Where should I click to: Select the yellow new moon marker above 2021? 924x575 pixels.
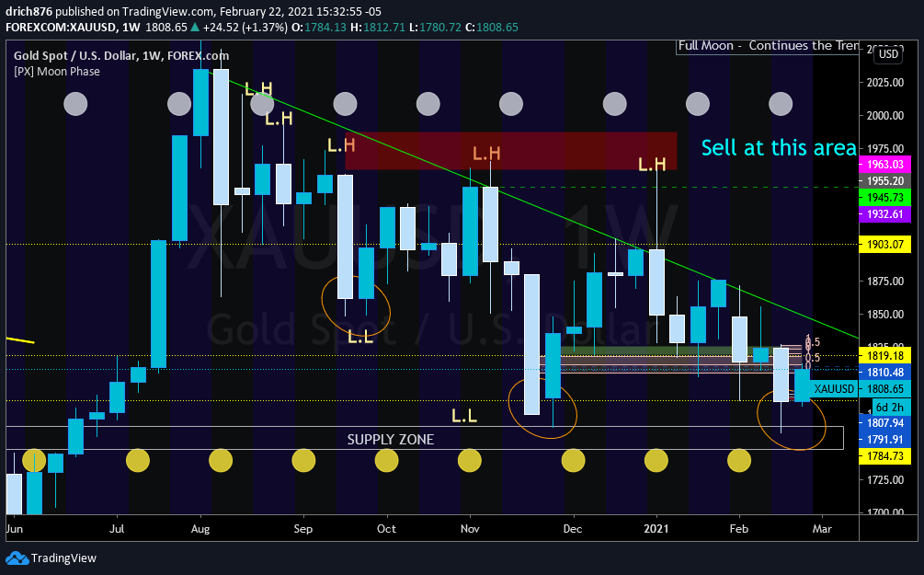click(x=656, y=461)
